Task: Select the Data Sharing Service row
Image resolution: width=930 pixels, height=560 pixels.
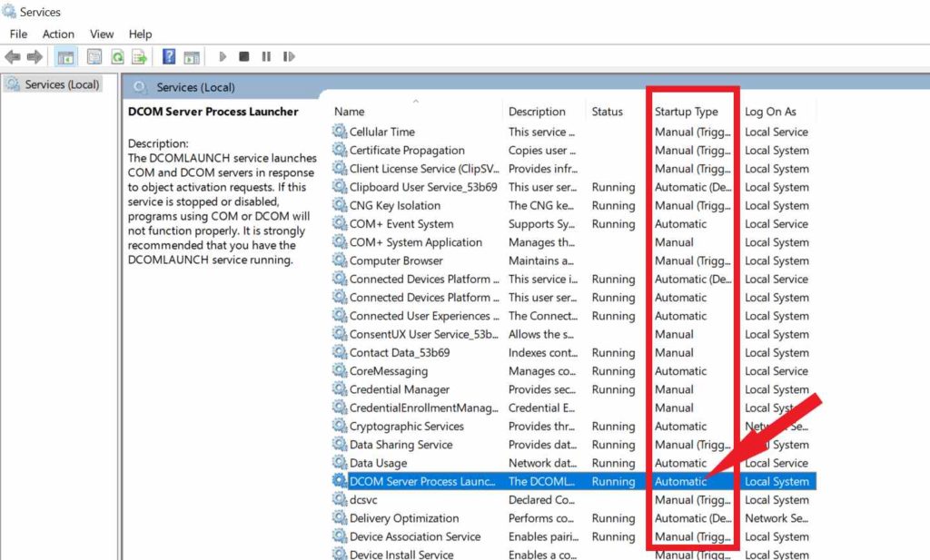Action: click(574, 445)
